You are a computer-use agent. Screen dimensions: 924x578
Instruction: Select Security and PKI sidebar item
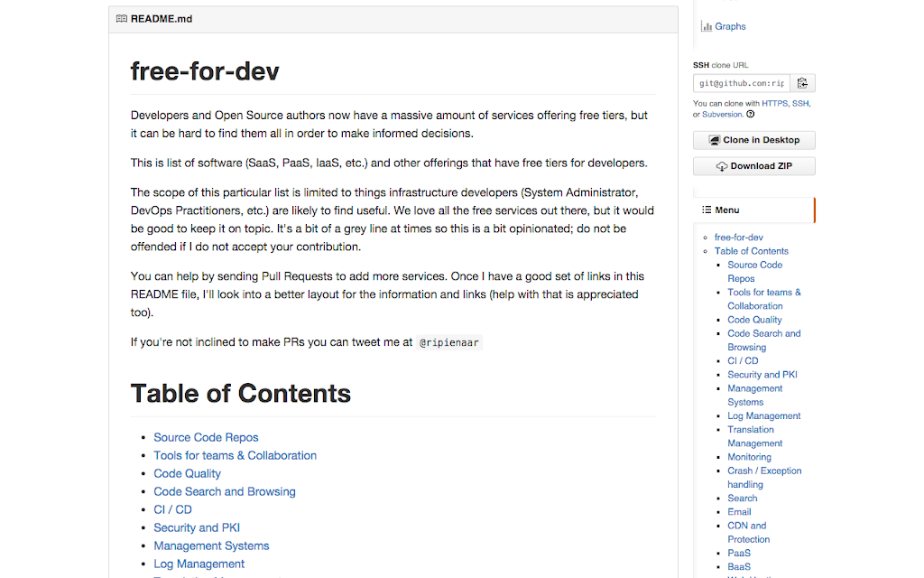762,375
